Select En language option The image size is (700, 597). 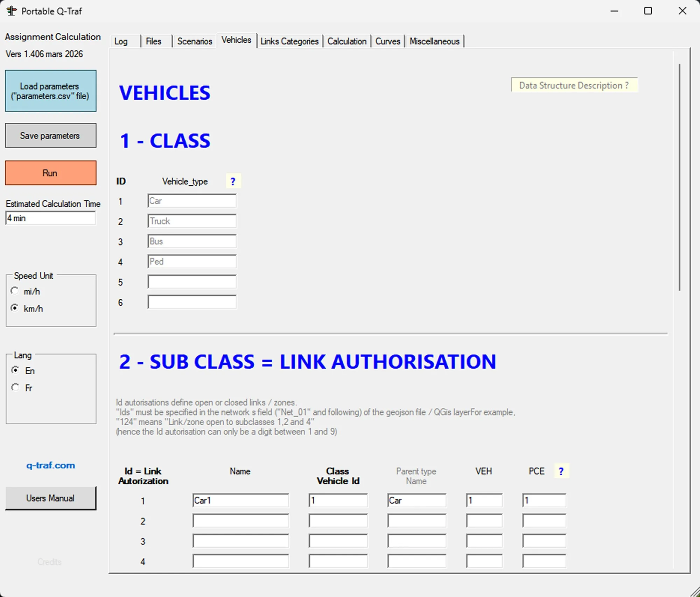15,370
